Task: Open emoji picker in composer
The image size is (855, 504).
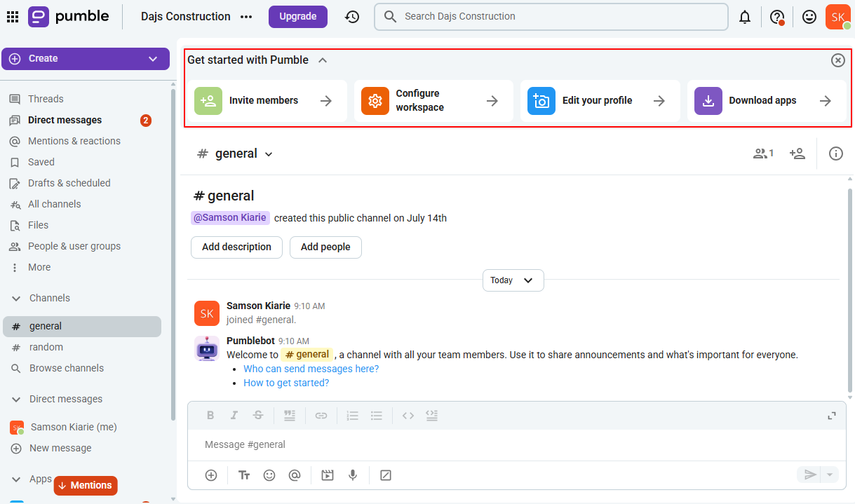Action: (x=269, y=475)
